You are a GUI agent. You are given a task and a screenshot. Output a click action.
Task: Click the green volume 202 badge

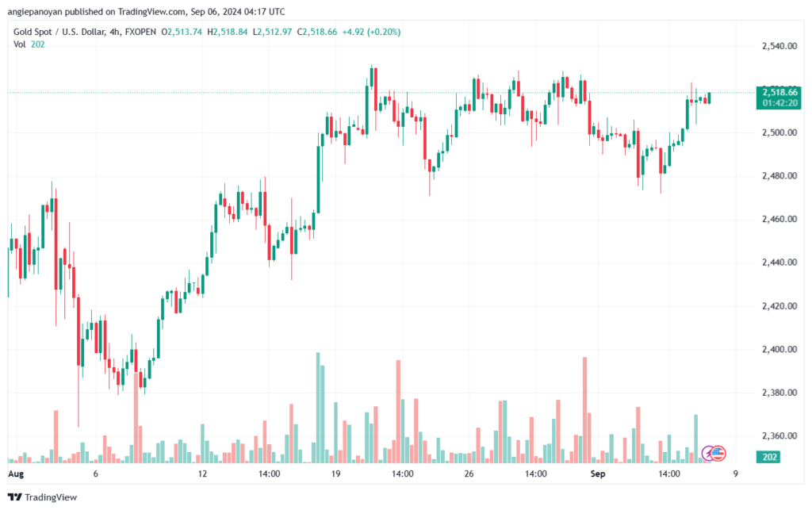[x=769, y=457]
